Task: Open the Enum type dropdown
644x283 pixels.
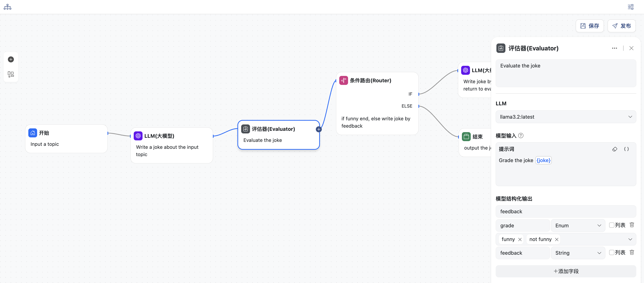Action: 578,225
